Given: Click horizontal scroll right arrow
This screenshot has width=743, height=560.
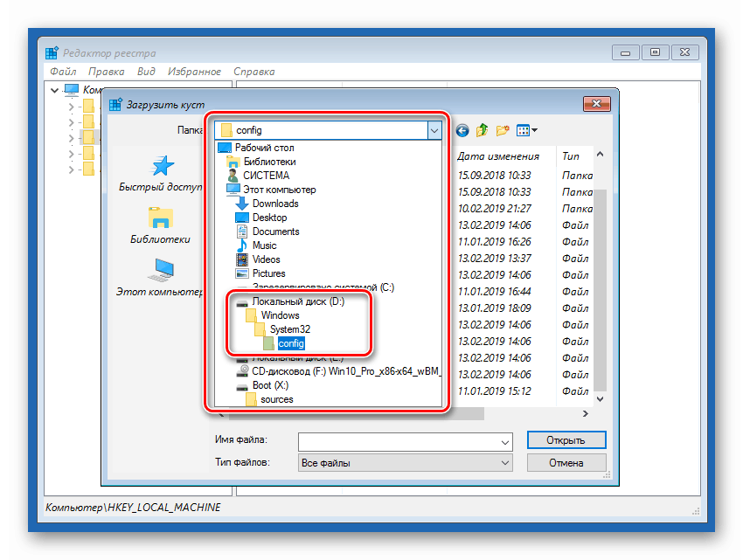Looking at the screenshot, I should click(586, 413).
